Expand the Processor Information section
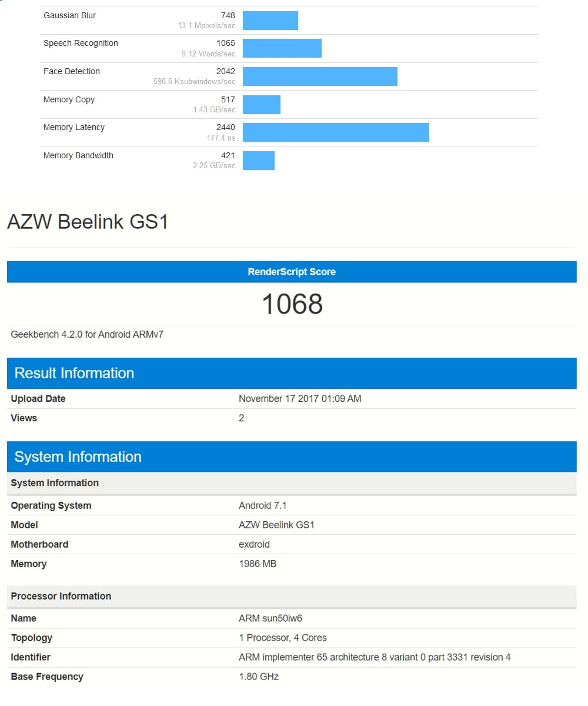Image resolution: width=588 pixels, height=706 pixels. click(61, 596)
